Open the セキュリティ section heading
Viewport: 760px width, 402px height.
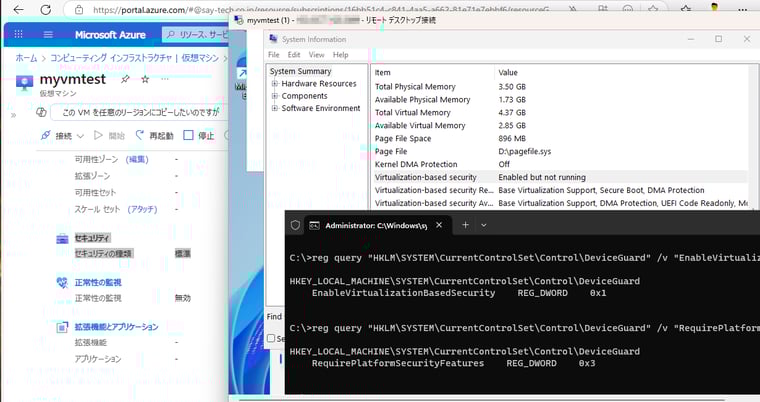click(92, 238)
